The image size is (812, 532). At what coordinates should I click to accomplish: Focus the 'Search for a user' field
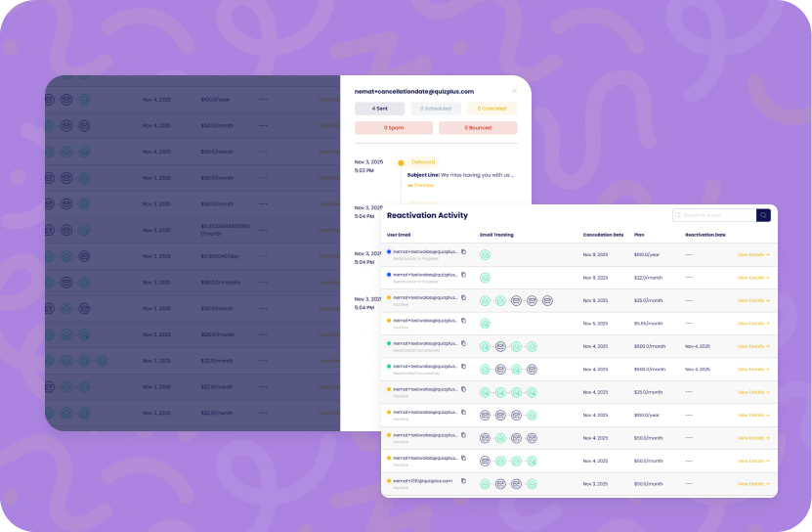714,215
